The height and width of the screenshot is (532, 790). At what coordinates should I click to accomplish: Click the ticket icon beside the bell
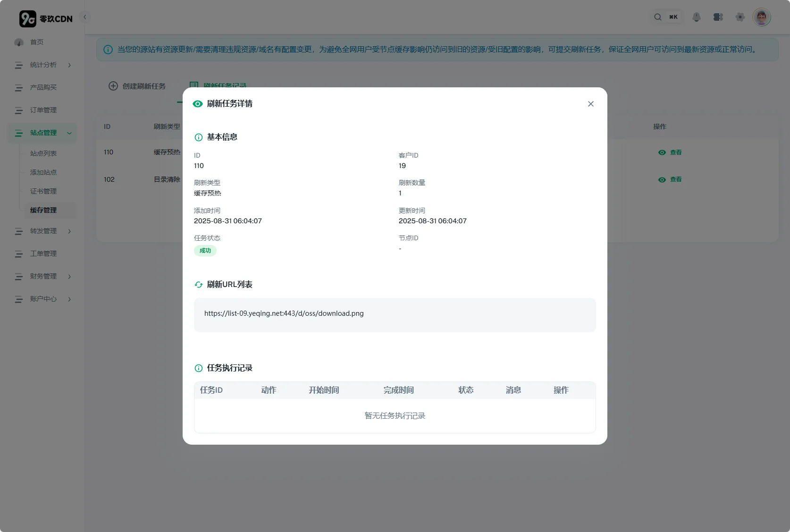(x=718, y=17)
